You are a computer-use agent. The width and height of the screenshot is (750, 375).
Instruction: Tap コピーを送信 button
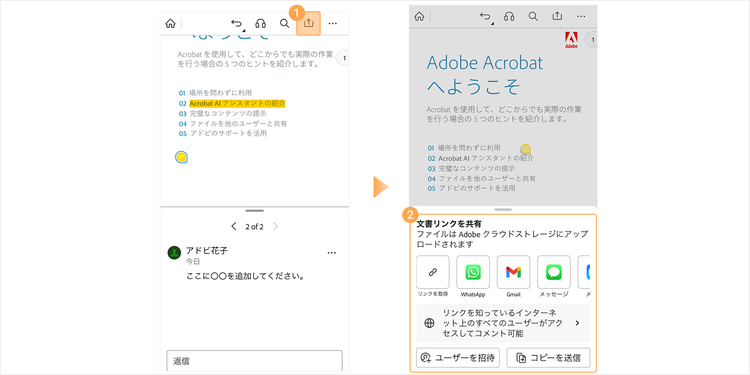click(549, 357)
